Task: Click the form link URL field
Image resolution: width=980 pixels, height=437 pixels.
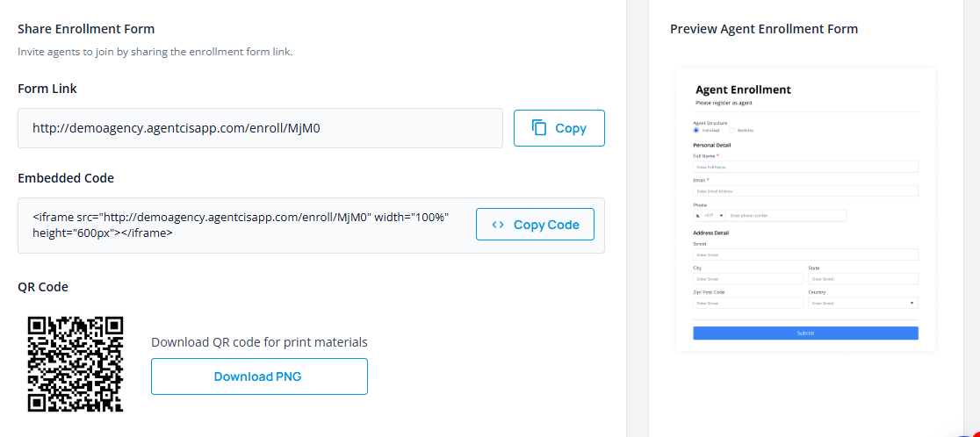Action: (x=260, y=128)
